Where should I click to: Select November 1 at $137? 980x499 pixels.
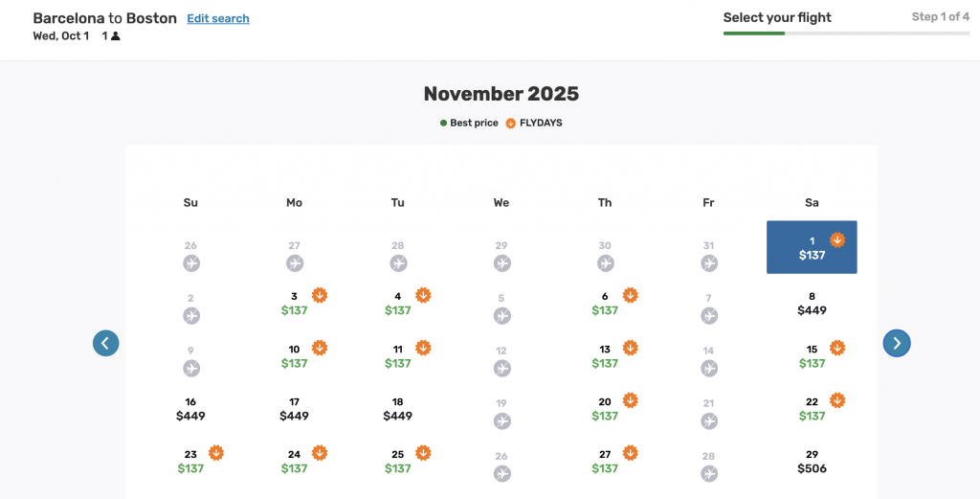[812, 247]
